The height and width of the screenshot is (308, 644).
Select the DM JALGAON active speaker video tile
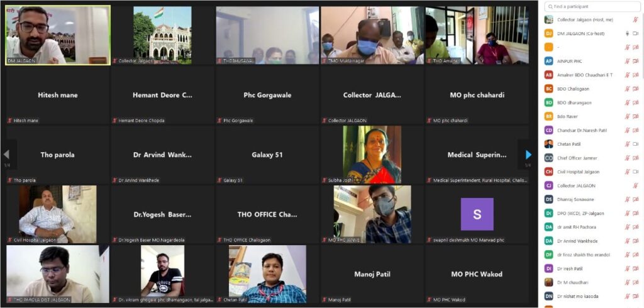[x=58, y=35]
